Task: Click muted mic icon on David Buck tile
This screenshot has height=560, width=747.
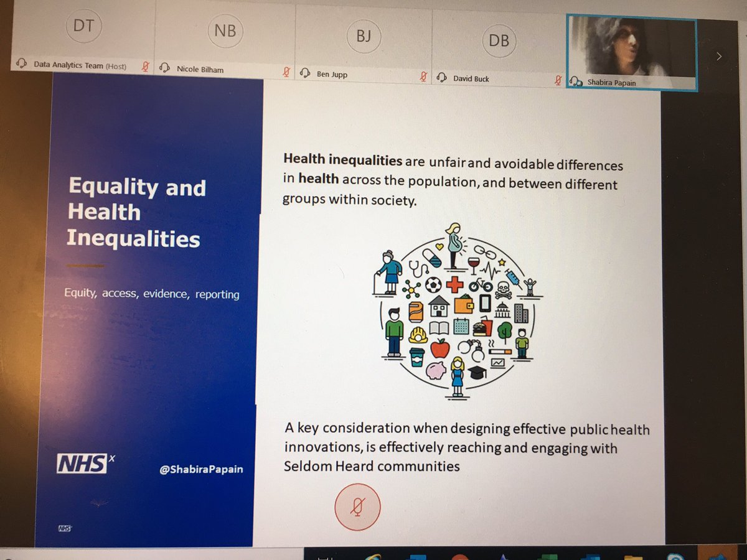Action: click(558, 79)
